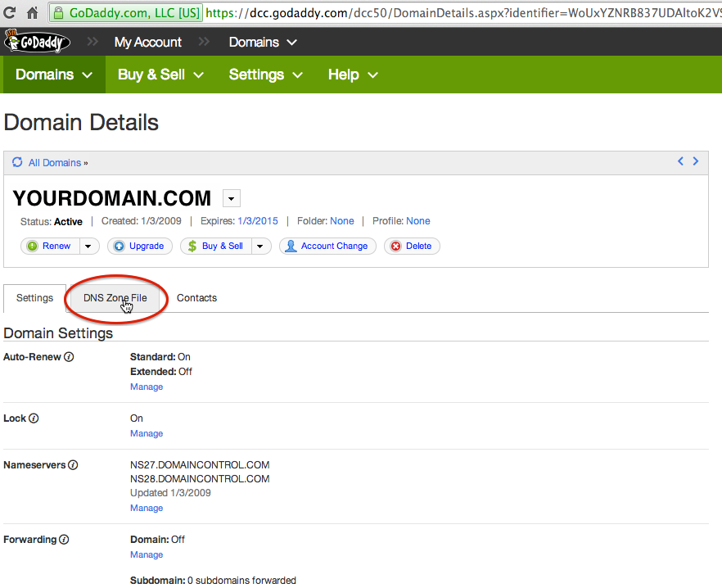Viewport: 722px width, 588px height.
Task: Click Manage under Forwarding
Action: tap(147, 554)
